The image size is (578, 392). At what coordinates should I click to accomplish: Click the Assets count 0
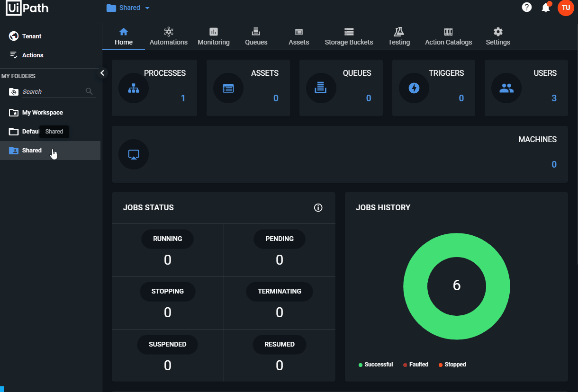[276, 98]
